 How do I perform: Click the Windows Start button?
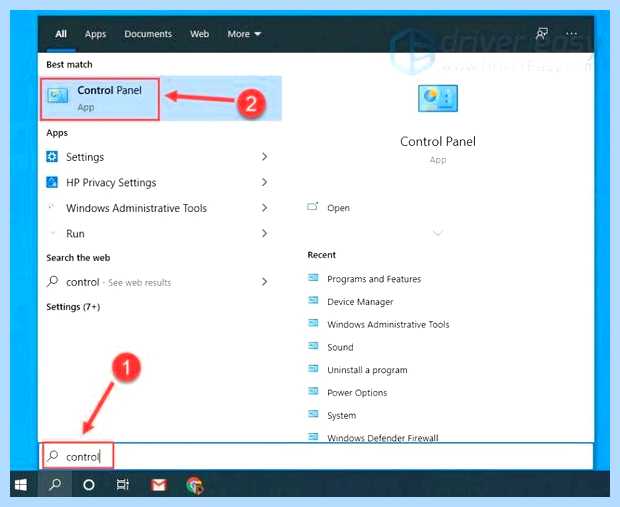point(21,484)
